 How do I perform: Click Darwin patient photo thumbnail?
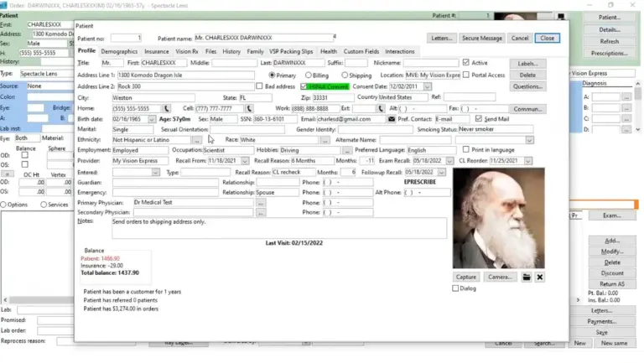click(499, 218)
